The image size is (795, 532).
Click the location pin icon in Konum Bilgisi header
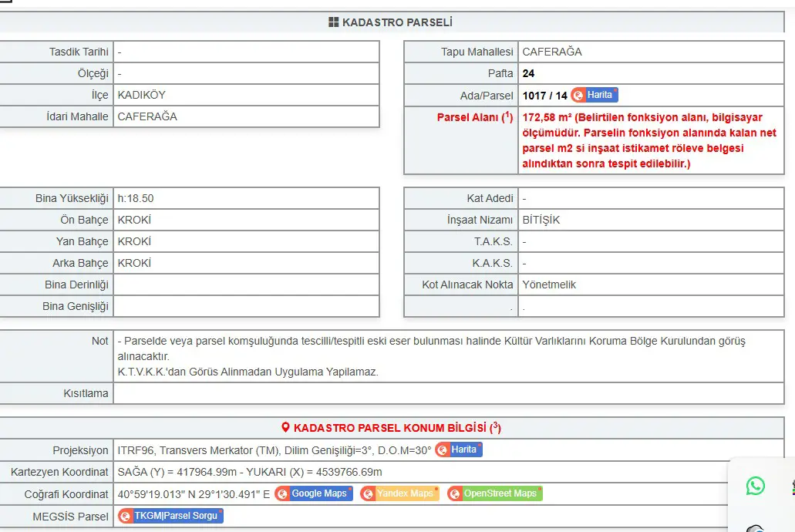click(285, 427)
